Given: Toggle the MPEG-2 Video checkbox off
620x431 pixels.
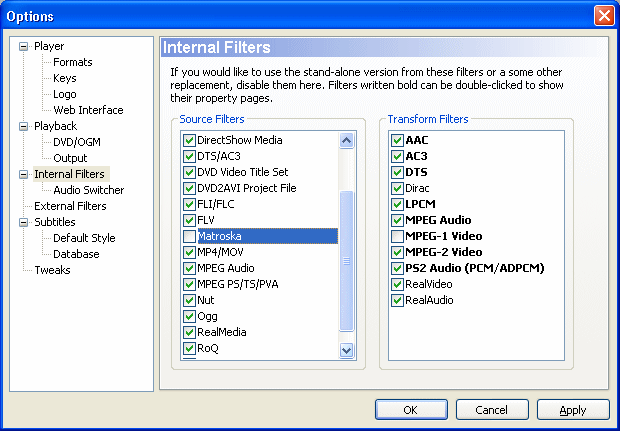Looking at the screenshot, I should coord(397,252).
